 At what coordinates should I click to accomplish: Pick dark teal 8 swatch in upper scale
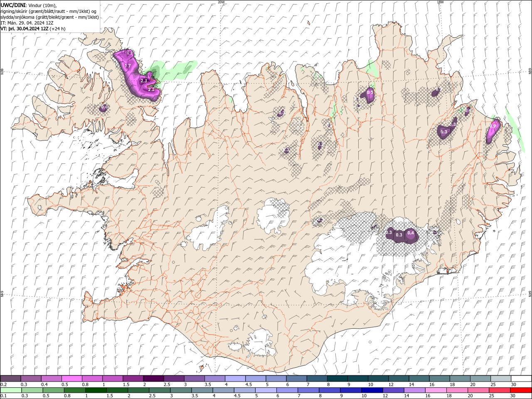point(337,379)
